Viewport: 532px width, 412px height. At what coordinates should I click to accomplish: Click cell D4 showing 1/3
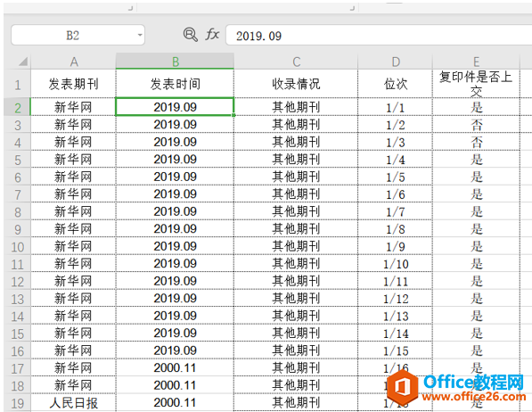396,142
